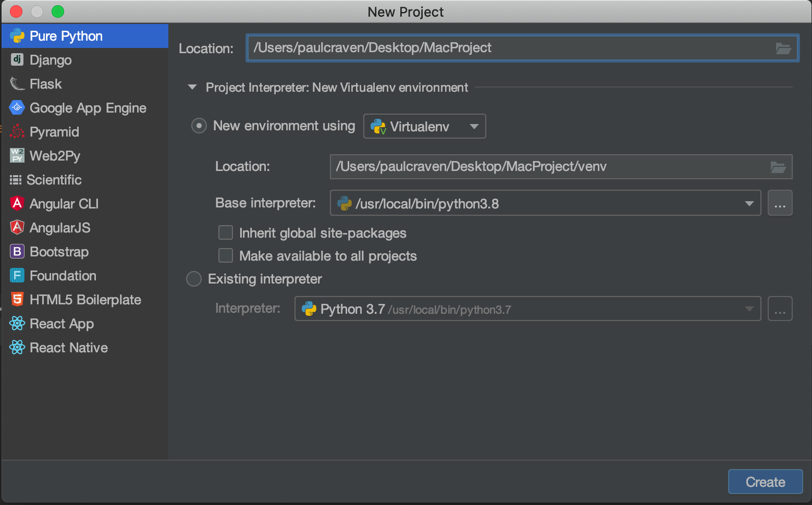Image resolution: width=812 pixels, height=505 pixels.
Task: Click the Google App Engine hexagon icon
Action: click(x=17, y=107)
